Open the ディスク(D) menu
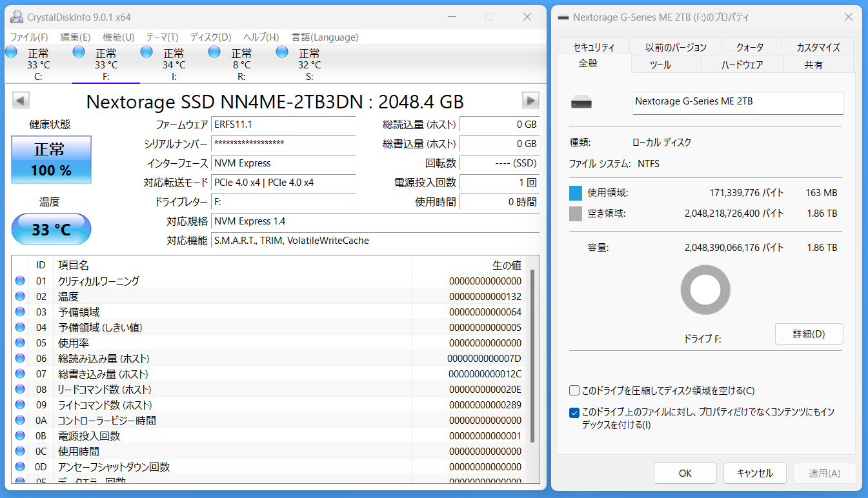Viewport: 868px width, 498px height. pos(211,37)
